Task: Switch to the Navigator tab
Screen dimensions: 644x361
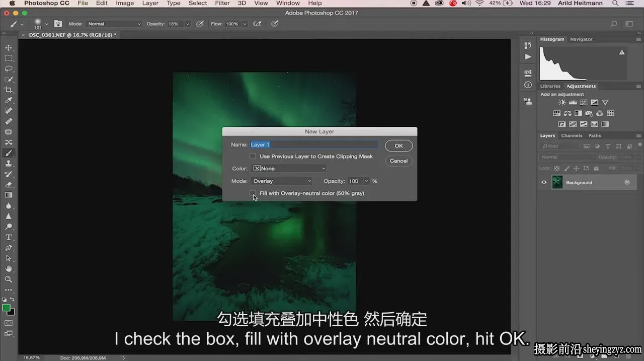Action: [x=581, y=39]
